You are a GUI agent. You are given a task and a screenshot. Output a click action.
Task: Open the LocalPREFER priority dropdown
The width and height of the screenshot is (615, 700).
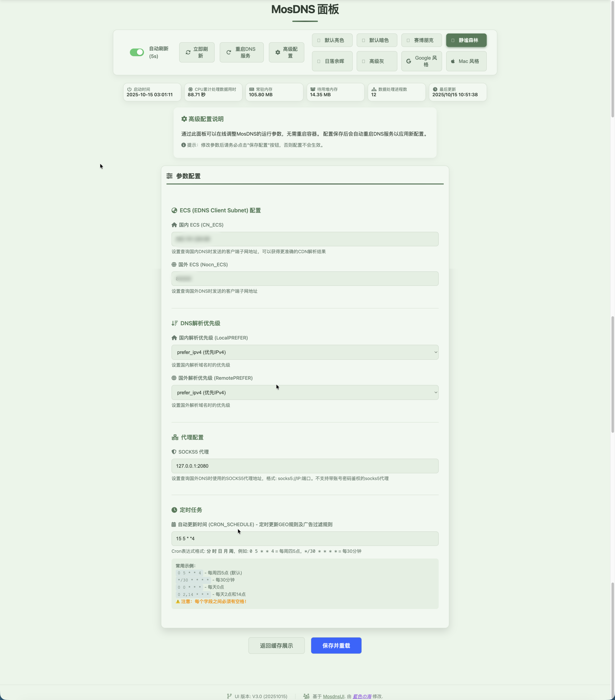[305, 352]
